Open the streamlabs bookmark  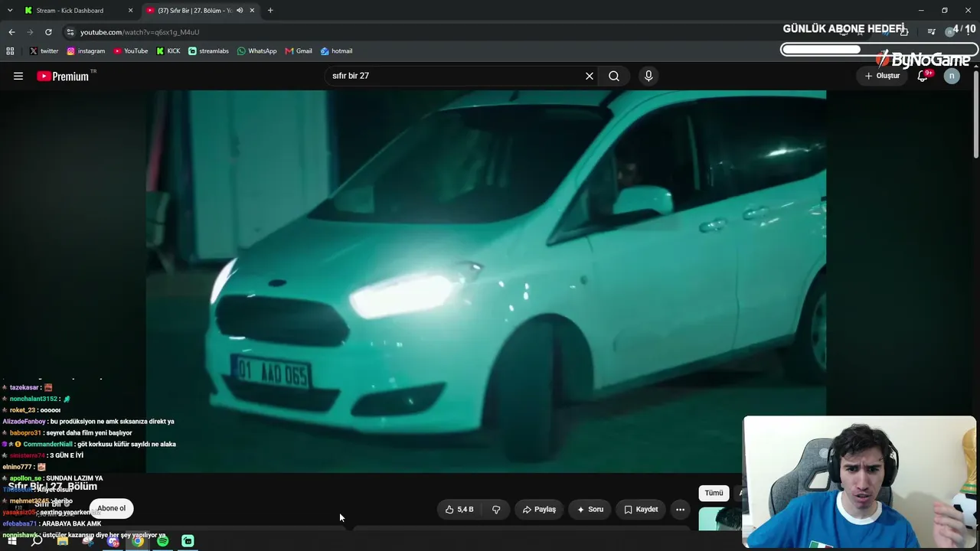click(x=208, y=51)
